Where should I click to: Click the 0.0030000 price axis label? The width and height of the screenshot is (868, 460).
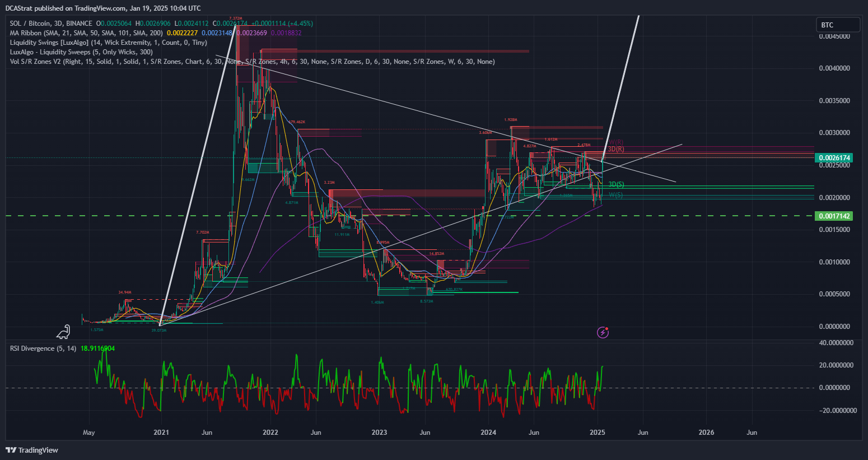834,133
